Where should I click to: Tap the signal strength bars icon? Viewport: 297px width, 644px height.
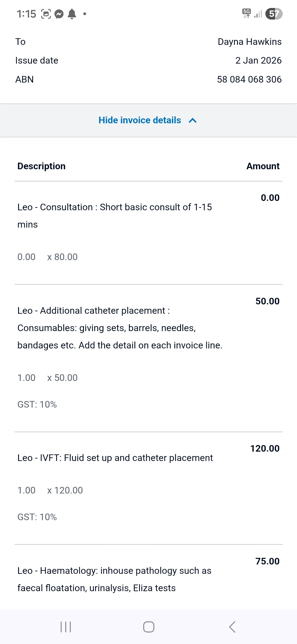click(258, 14)
